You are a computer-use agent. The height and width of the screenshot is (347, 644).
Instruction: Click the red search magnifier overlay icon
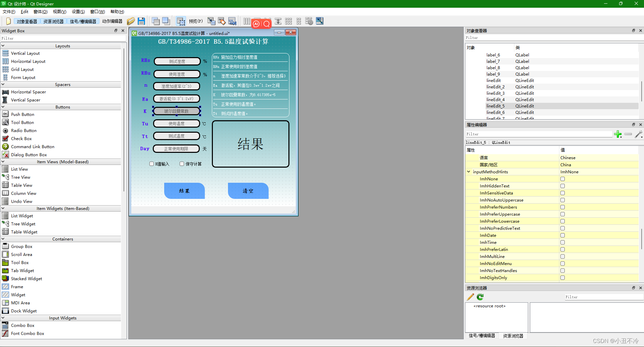point(266,24)
